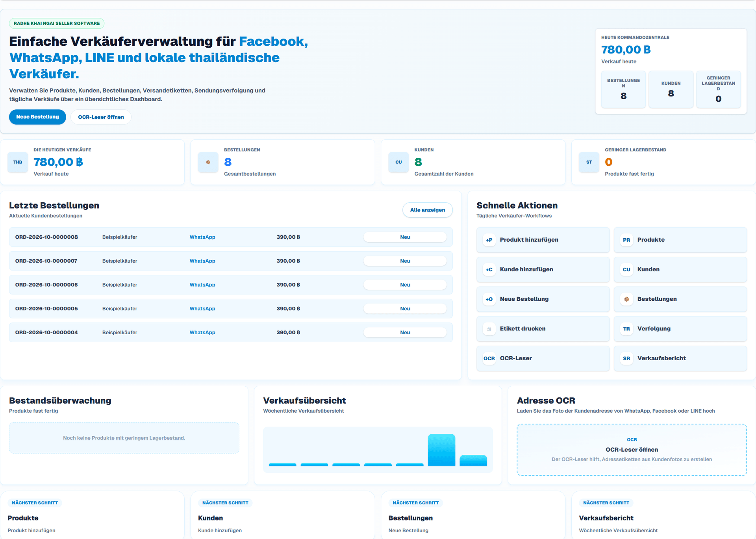756x539 pixels.
Task: Click Neu status of order ORD-2026-10-0000006
Action: [x=405, y=285]
